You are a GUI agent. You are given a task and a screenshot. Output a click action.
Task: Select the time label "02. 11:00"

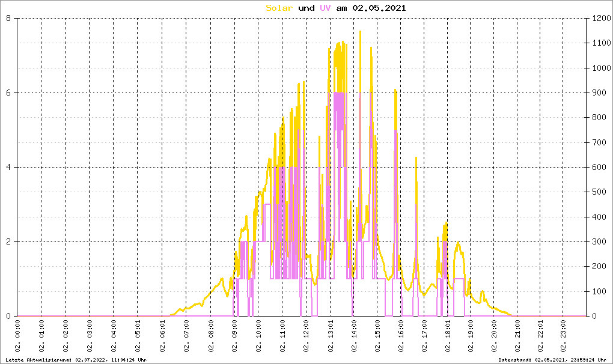[282, 336]
